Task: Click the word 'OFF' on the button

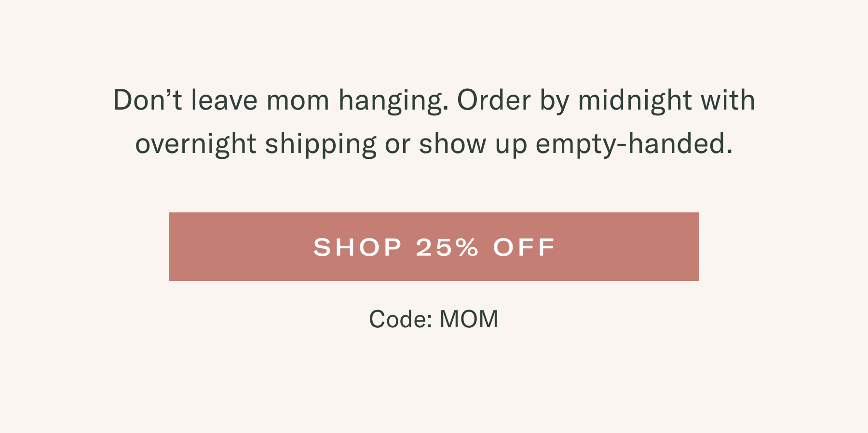Action: point(524,247)
